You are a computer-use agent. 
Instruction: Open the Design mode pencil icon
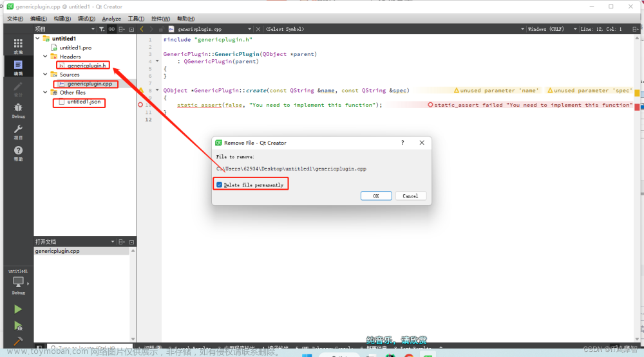coord(18,89)
